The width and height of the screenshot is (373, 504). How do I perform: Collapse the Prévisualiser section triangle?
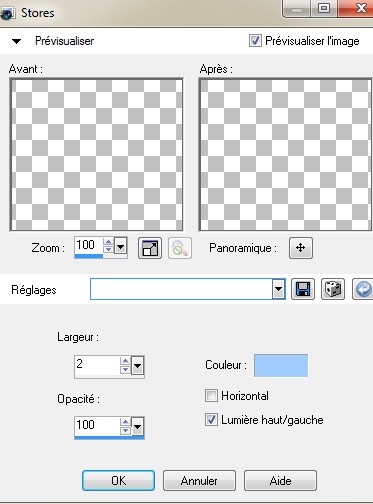16,41
